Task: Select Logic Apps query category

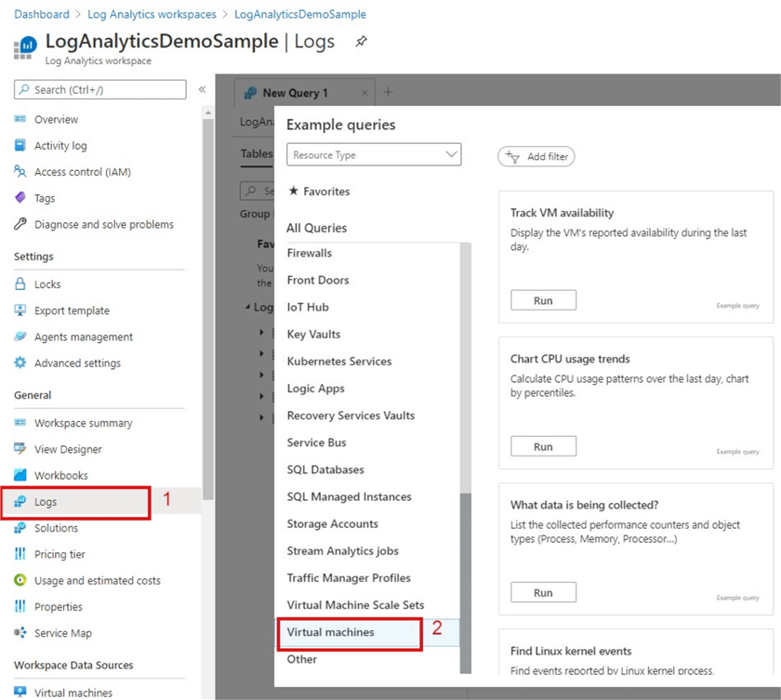Action: 316,389
